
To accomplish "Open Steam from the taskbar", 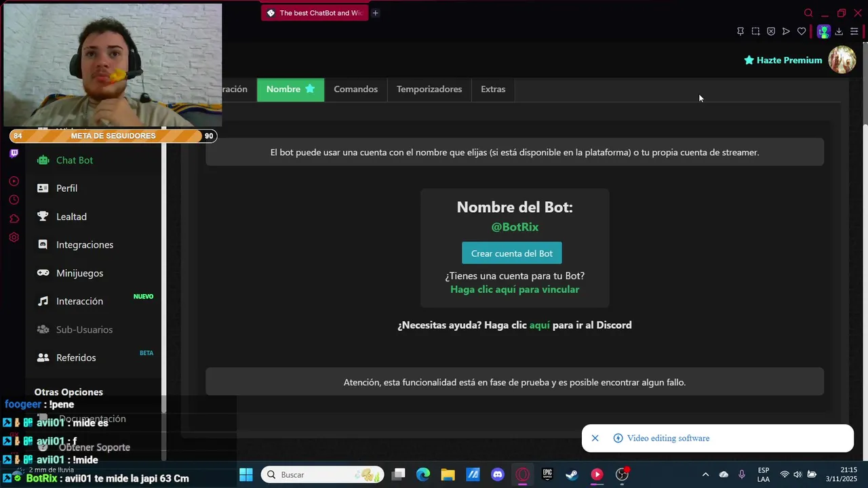I will [x=572, y=474].
